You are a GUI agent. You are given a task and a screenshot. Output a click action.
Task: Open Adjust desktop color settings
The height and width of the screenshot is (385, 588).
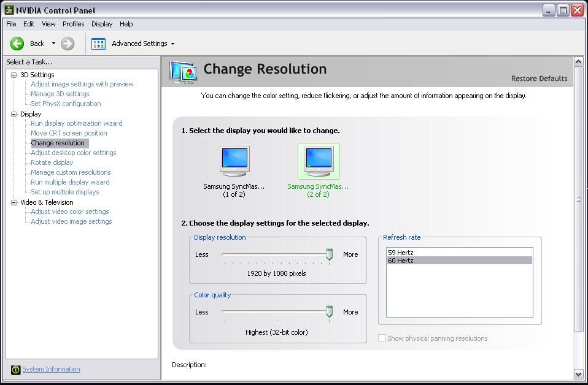[x=74, y=153]
